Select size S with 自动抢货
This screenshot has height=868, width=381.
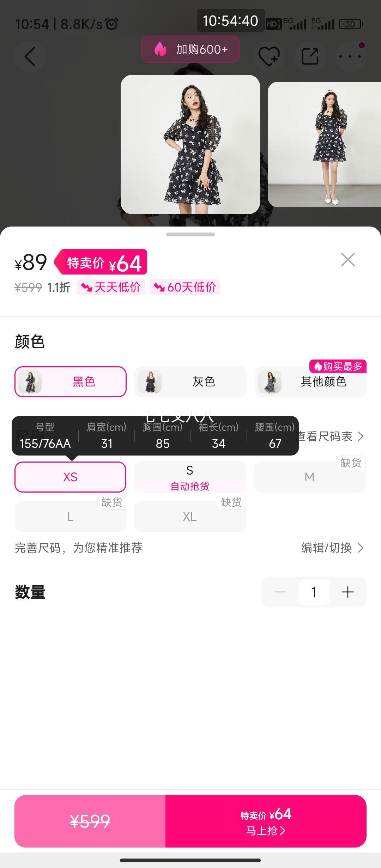(190, 477)
